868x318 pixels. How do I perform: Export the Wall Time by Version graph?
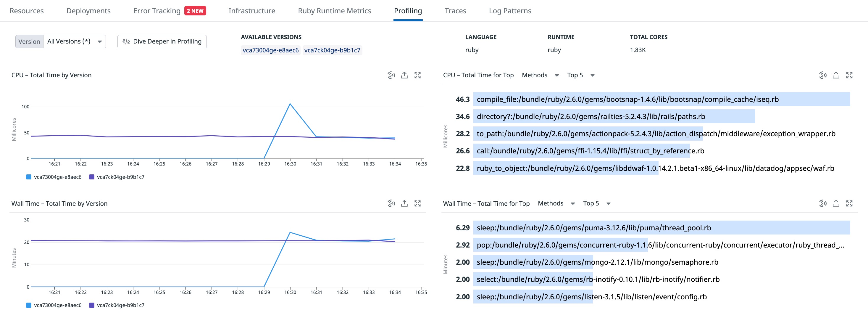404,203
